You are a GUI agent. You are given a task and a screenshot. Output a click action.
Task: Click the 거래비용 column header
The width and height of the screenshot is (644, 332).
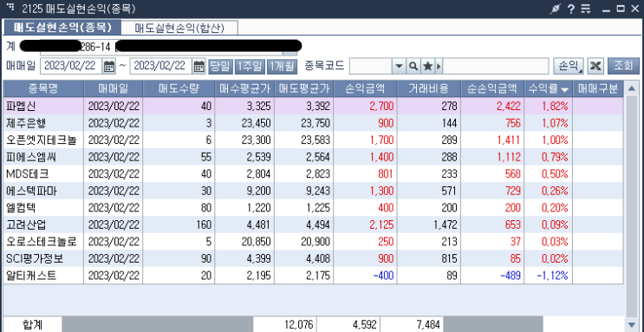tap(429, 88)
